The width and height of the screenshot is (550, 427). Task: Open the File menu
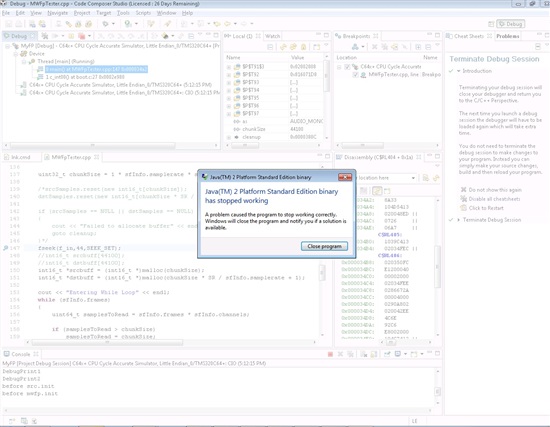(x=6, y=13)
